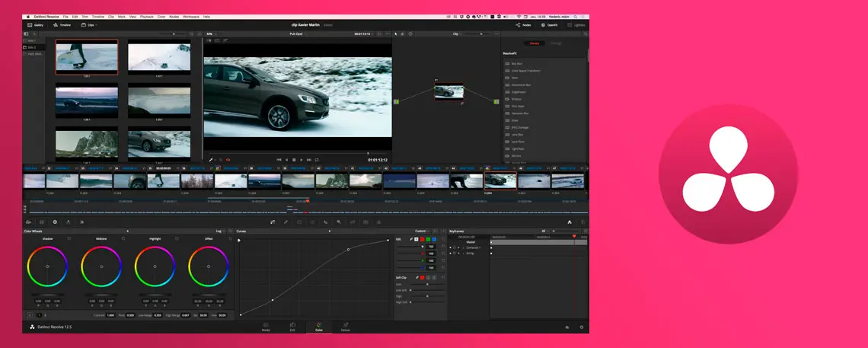Image resolution: width=868 pixels, height=348 pixels.
Task: Toggle the Y luminance curve channel
Action: tap(416, 239)
